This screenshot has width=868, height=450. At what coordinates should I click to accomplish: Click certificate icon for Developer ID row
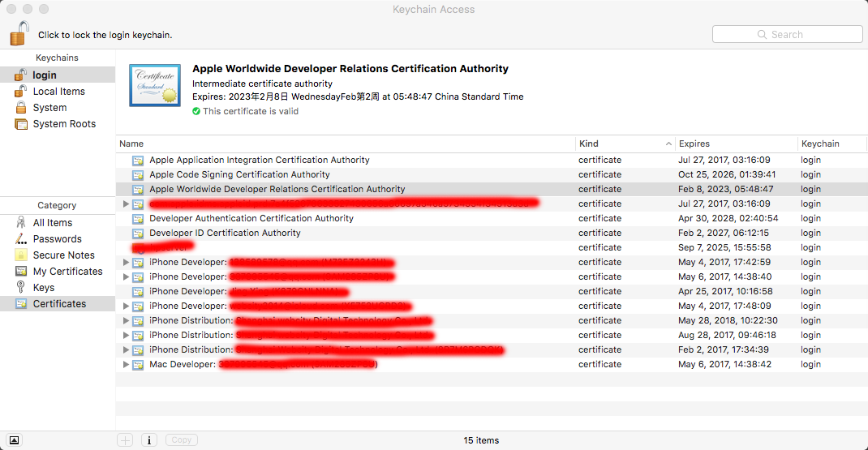click(x=138, y=233)
